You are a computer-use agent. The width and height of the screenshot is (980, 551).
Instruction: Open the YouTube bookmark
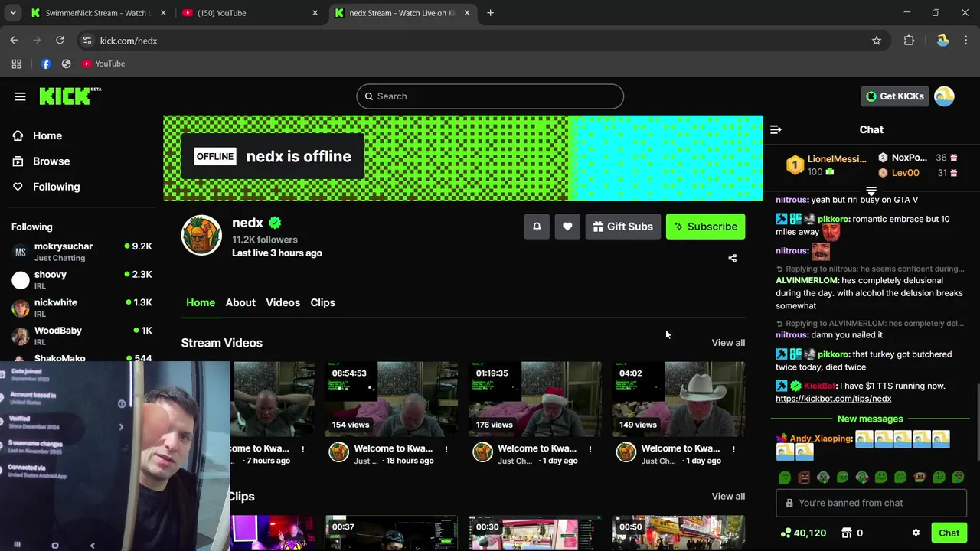pos(103,64)
